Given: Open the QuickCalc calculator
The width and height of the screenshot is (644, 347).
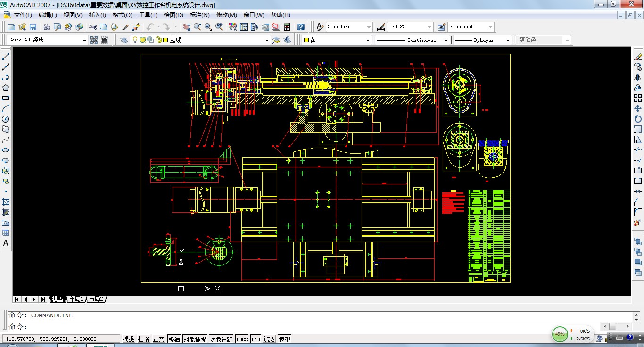Looking at the screenshot, I should pos(287,27).
